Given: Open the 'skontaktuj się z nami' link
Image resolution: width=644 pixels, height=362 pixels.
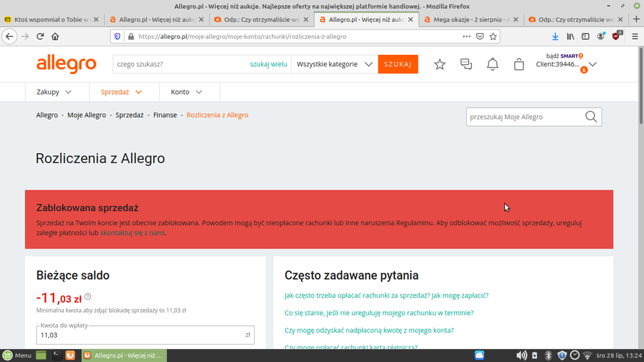Looking at the screenshot, I should coord(133,233).
